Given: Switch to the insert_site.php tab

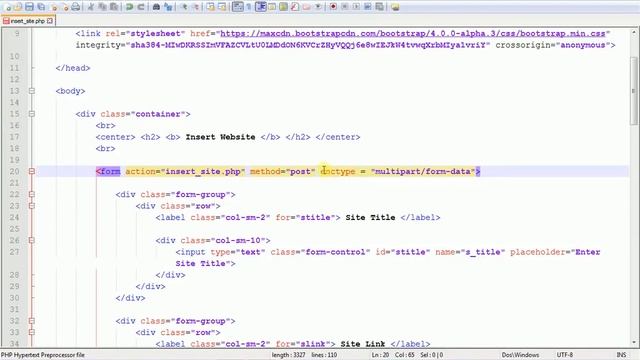Looking at the screenshot, I should pyautogui.click(x=27, y=21).
